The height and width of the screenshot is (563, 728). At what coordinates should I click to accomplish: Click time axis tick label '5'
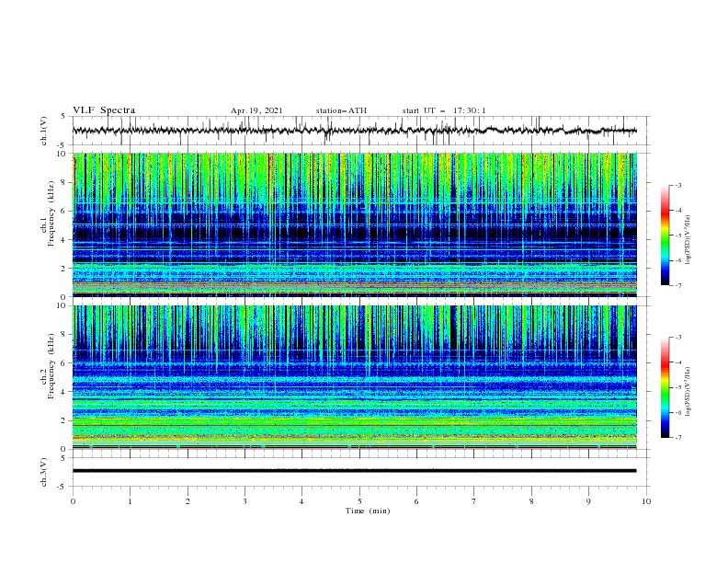(359, 501)
